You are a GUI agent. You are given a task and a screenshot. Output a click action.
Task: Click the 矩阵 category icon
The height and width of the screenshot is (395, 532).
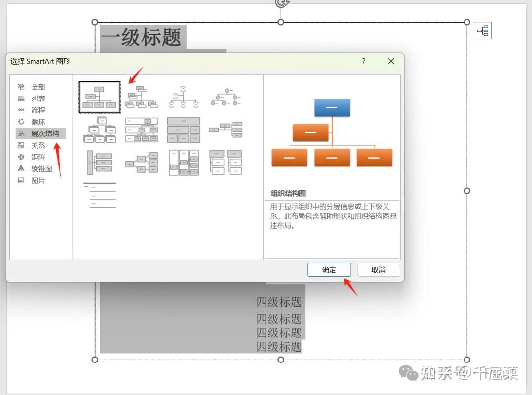click(22, 157)
